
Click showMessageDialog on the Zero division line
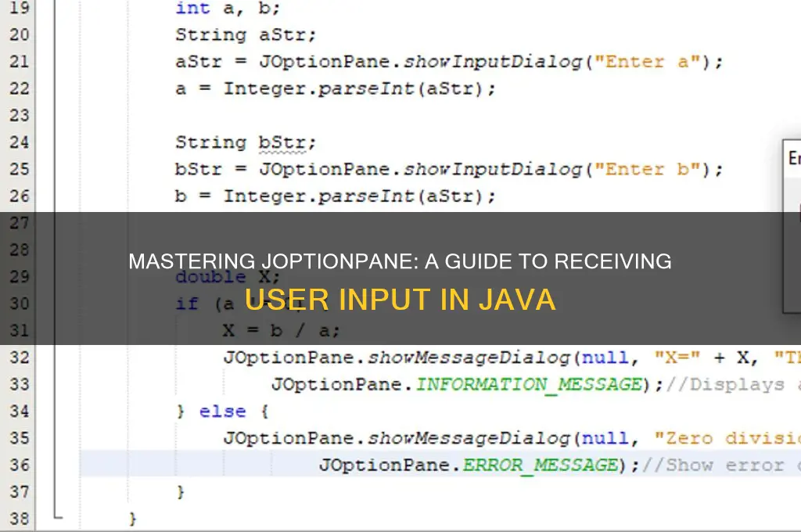[x=469, y=438]
